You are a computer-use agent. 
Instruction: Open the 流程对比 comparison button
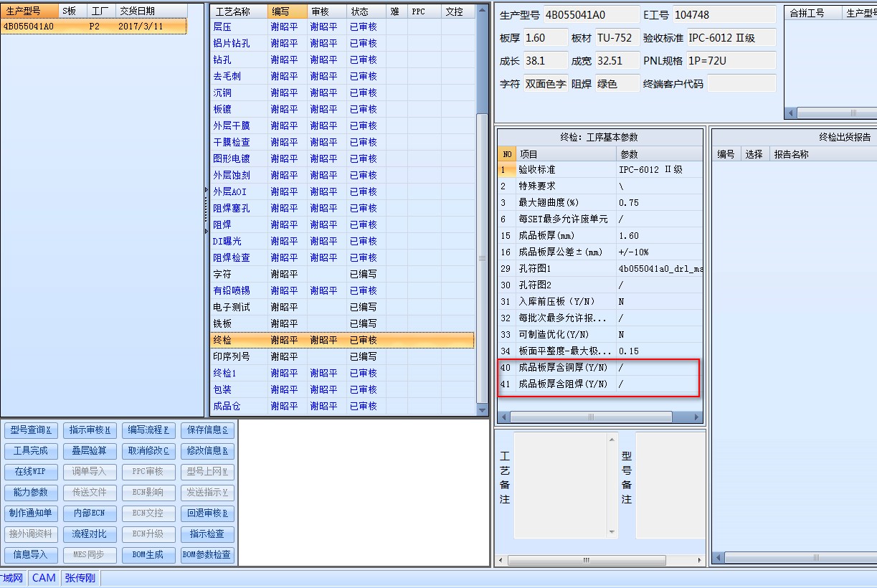(x=90, y=534)
